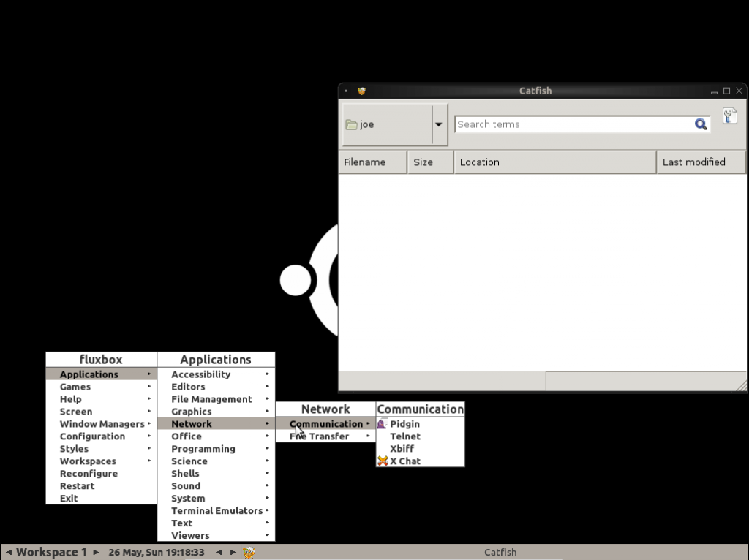Expand the Terminal Emulators submenu

coord(217,511)
